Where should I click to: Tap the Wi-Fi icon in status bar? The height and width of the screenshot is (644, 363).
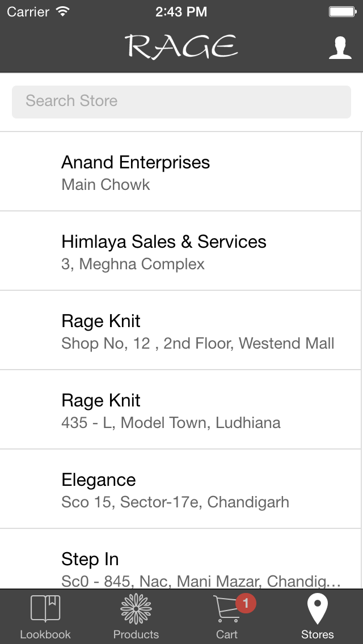coord(64,11)
